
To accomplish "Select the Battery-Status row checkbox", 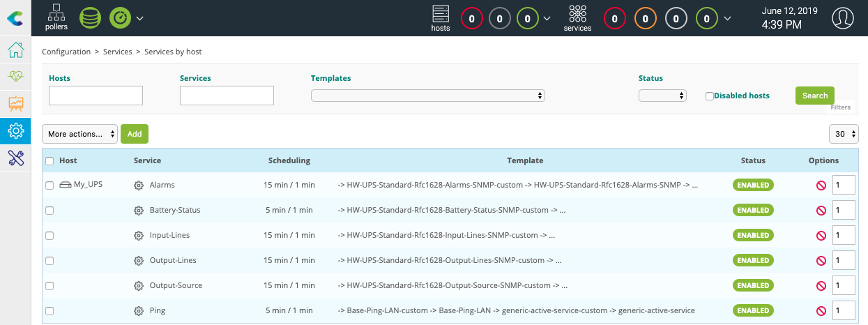I will 50,211.
